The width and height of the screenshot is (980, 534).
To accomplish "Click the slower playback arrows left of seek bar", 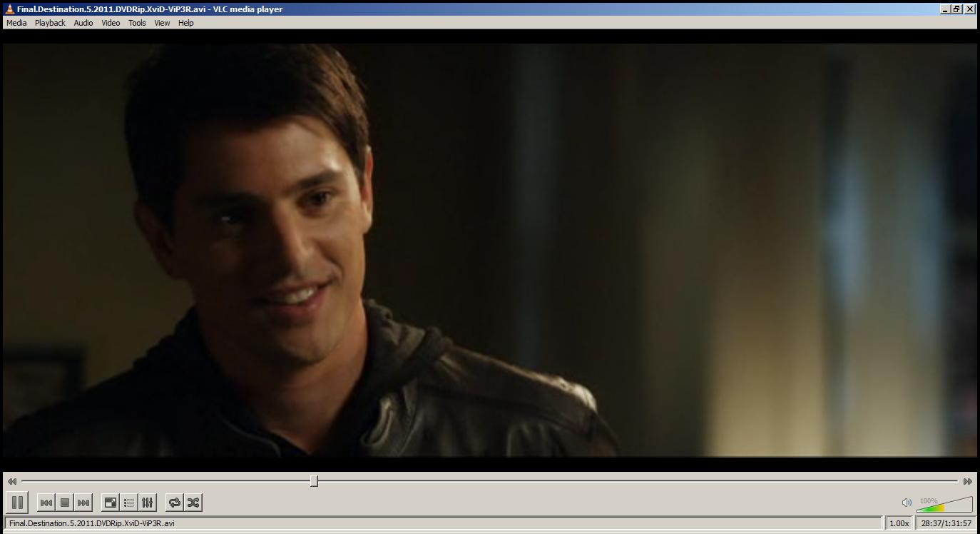I will point(12,482).
